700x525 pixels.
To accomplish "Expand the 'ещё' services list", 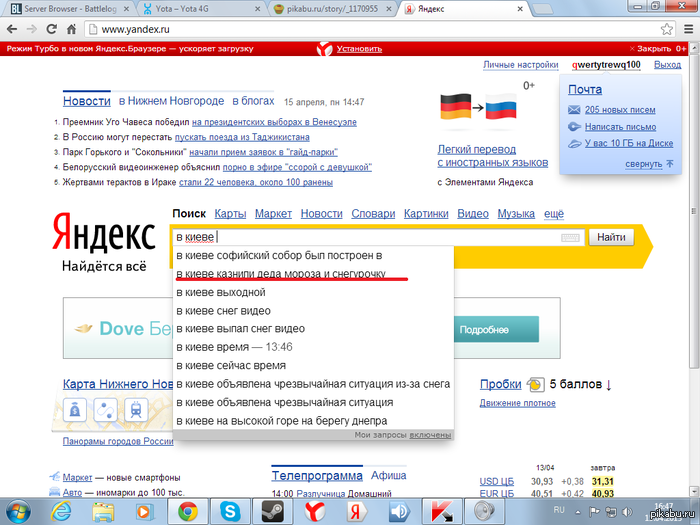I will pos(553,214).
